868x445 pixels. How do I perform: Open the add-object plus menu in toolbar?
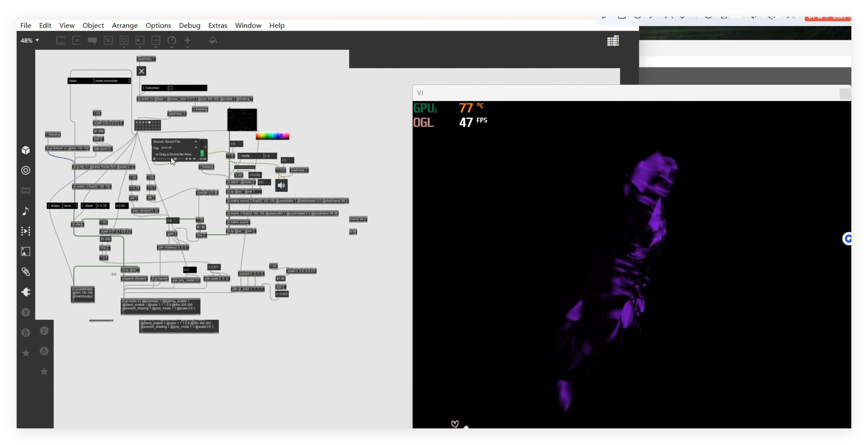pyautogui.click(x=188, y=40)
